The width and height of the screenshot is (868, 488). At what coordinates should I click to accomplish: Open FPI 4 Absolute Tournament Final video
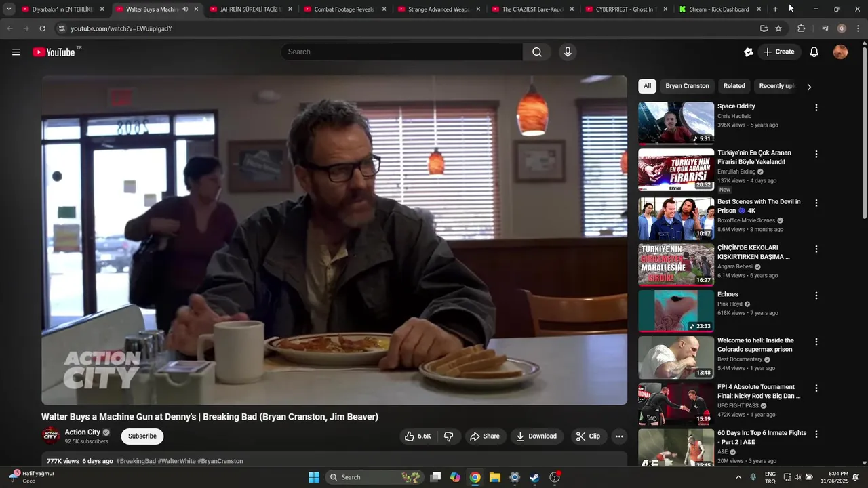(676, 404)
